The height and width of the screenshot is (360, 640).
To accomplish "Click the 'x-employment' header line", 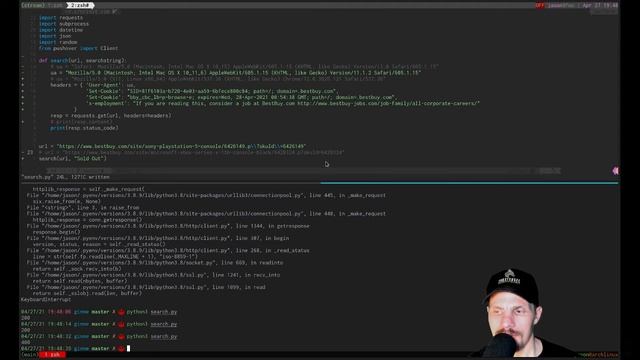I will (283, 103).
